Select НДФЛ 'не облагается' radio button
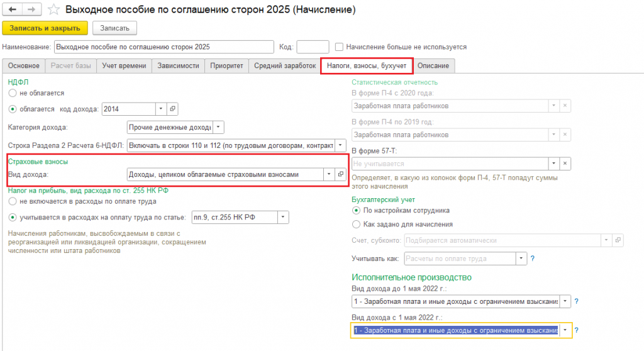The image size is (644, 351). point(13,92)
